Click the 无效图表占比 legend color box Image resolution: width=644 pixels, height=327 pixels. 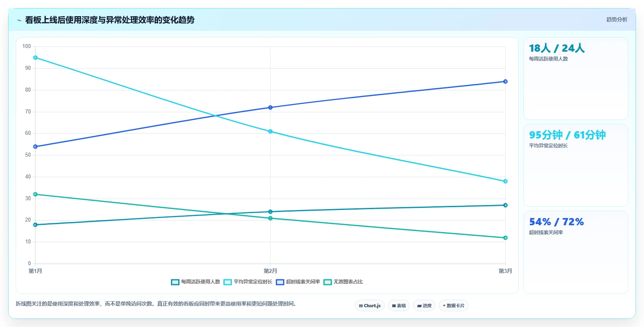coord(327,282)
